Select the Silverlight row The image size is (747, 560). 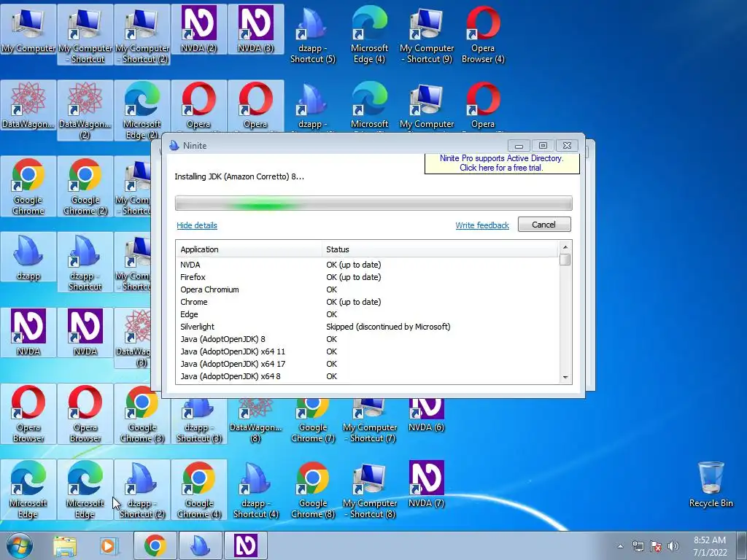(x=367, y=327)
